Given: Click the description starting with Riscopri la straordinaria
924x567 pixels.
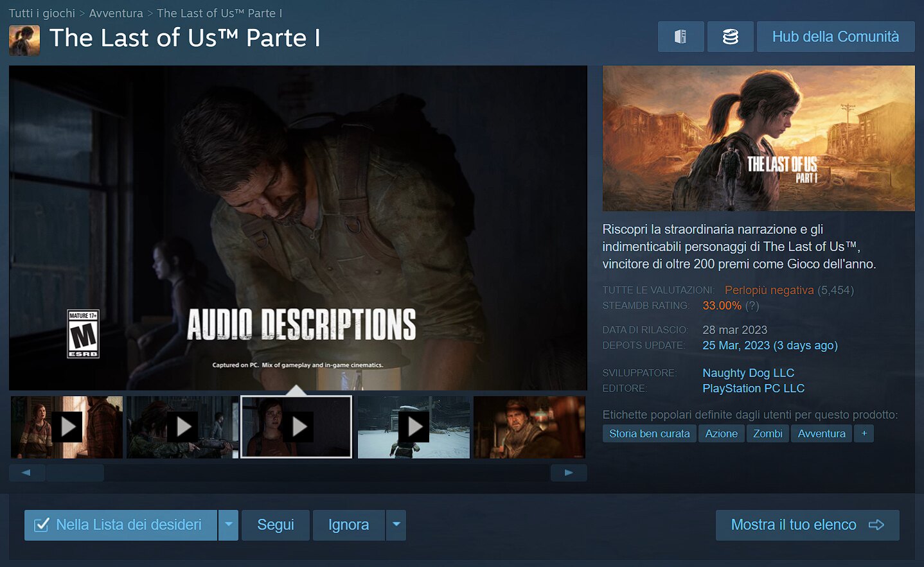Looking at the screenshot, I should click(740, 247).
